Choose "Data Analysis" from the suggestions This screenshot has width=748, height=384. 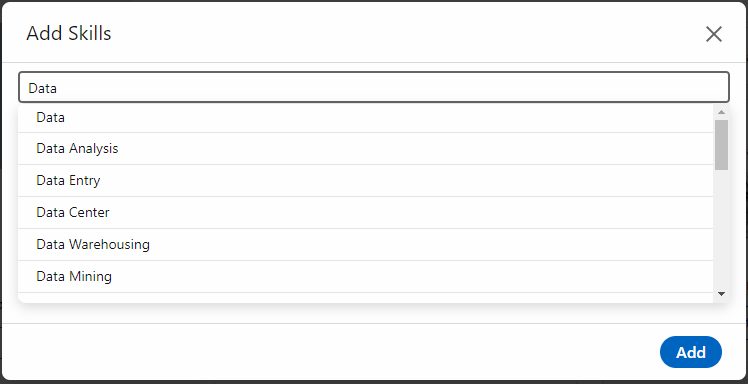365,149
